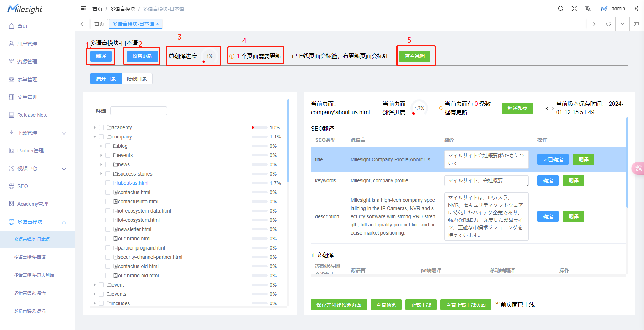The width and height of the screenshot is (644, 330).
Task: Click the search magnifier icon in header
Action: point(561,9)
